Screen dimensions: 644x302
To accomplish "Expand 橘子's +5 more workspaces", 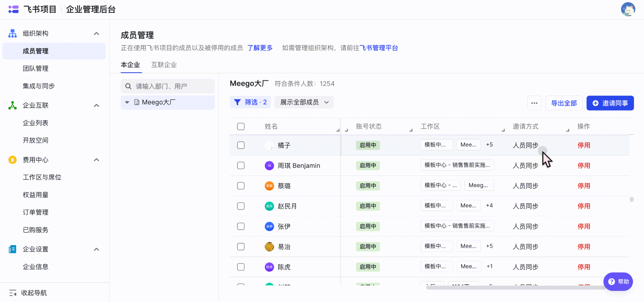I will [489, 145].
